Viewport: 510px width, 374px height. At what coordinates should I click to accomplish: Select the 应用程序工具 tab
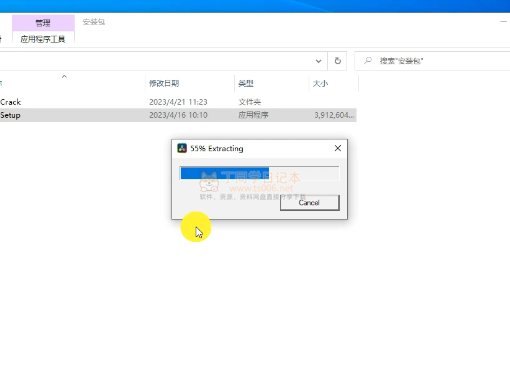point(43,39)
